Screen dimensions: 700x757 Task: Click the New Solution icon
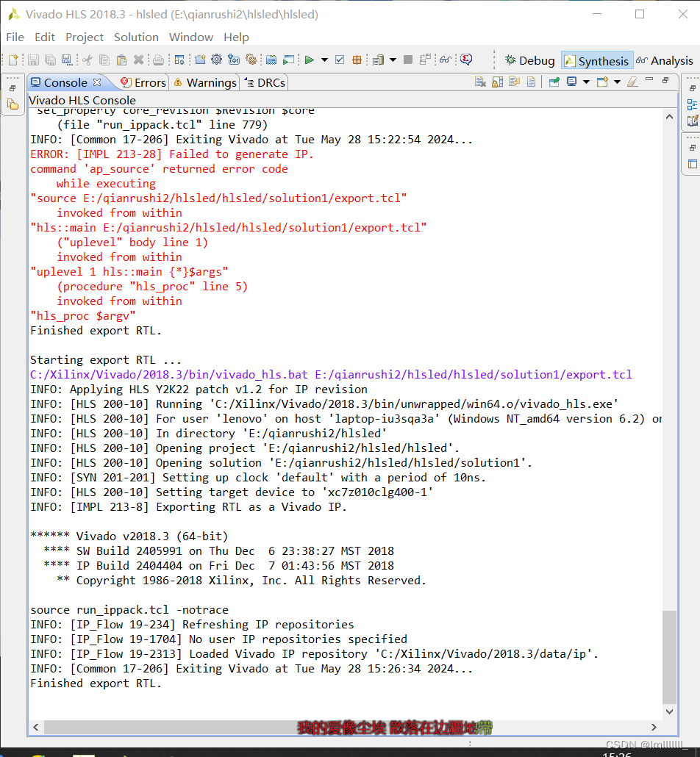point(234,60)
